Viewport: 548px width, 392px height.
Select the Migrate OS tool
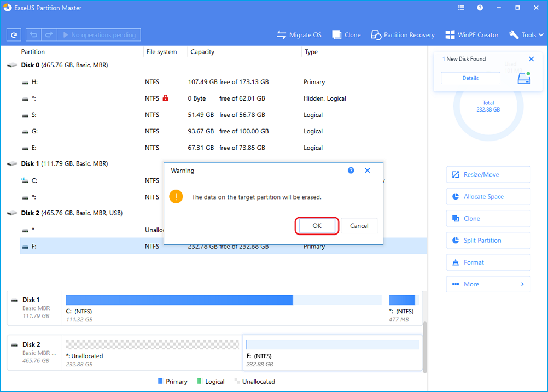(299, 34)
